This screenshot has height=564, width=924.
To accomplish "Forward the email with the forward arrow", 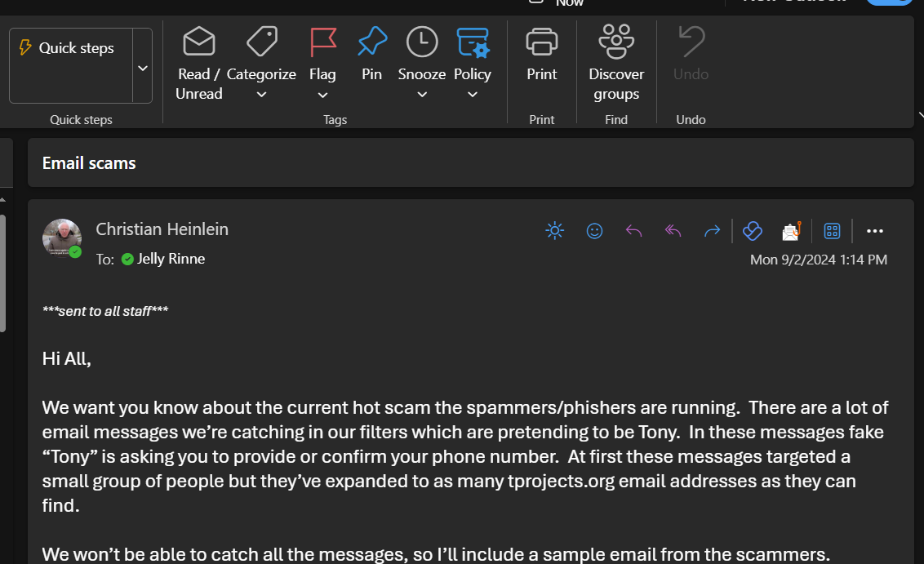I will 713,231.
